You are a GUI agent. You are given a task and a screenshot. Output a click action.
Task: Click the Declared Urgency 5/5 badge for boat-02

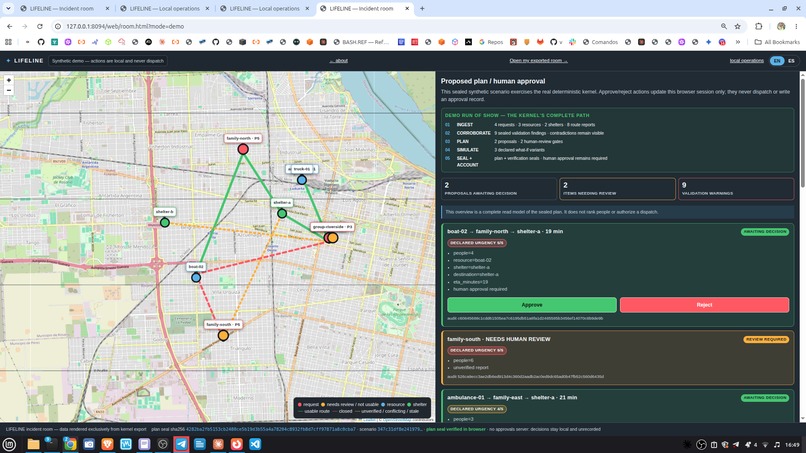click(477, 243)
